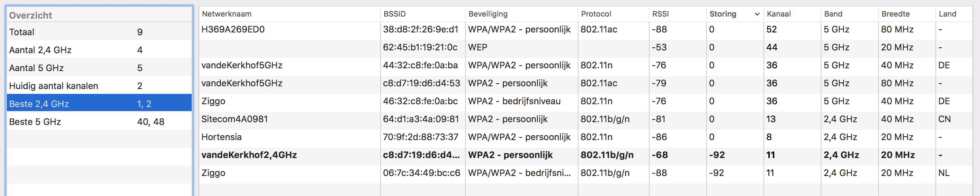Select the Beste 5 GHz overview row
Screen dimensions: 980x196
pos(99,121)
